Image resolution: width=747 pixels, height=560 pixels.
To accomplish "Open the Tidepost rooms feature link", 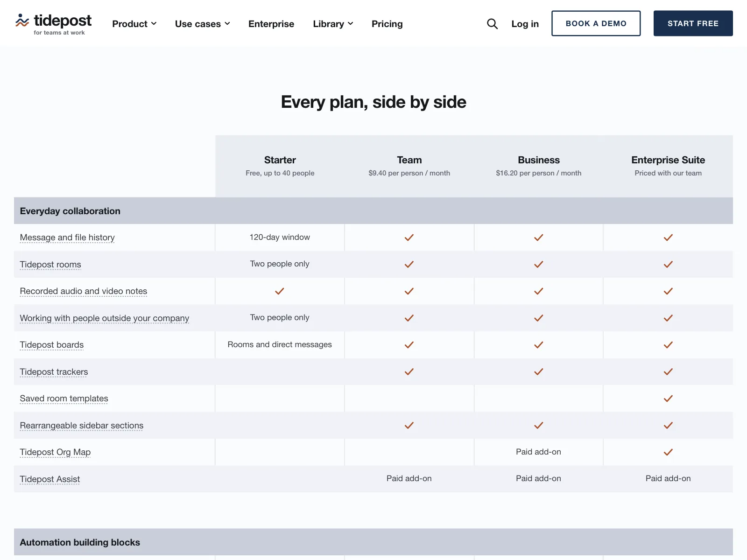I will pos(50,265).
